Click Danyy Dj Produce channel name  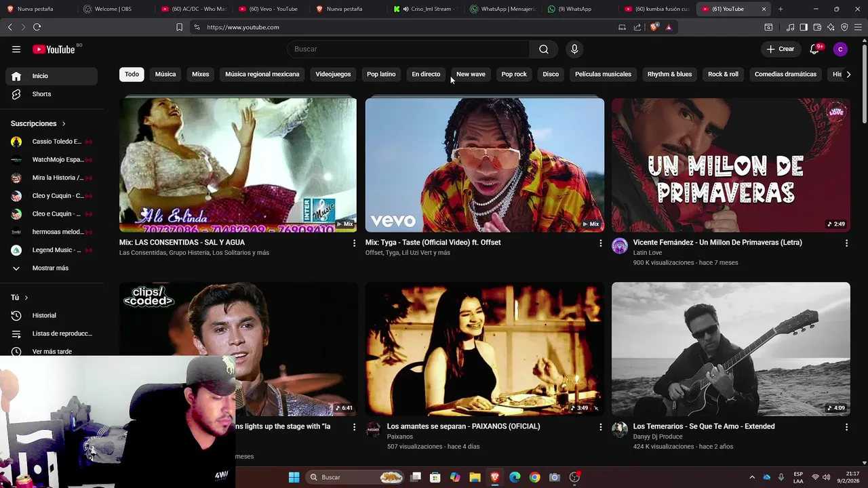point(658,436)
